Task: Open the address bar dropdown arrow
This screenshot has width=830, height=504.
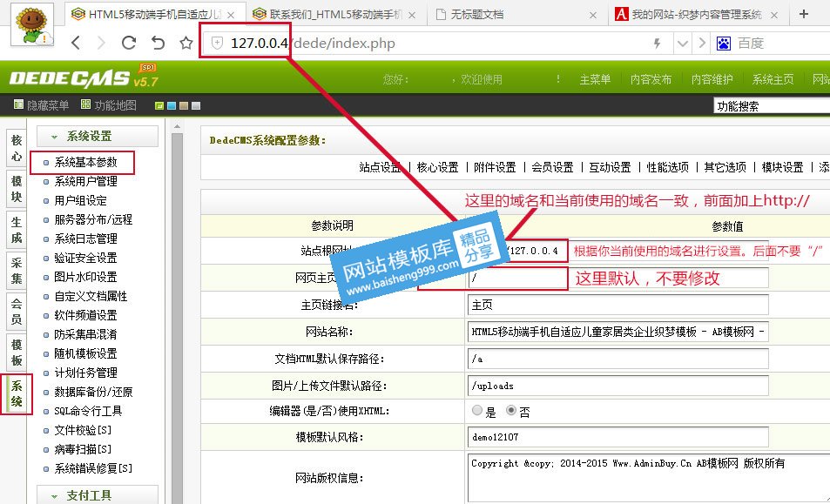Action: [x=683, y=44]
